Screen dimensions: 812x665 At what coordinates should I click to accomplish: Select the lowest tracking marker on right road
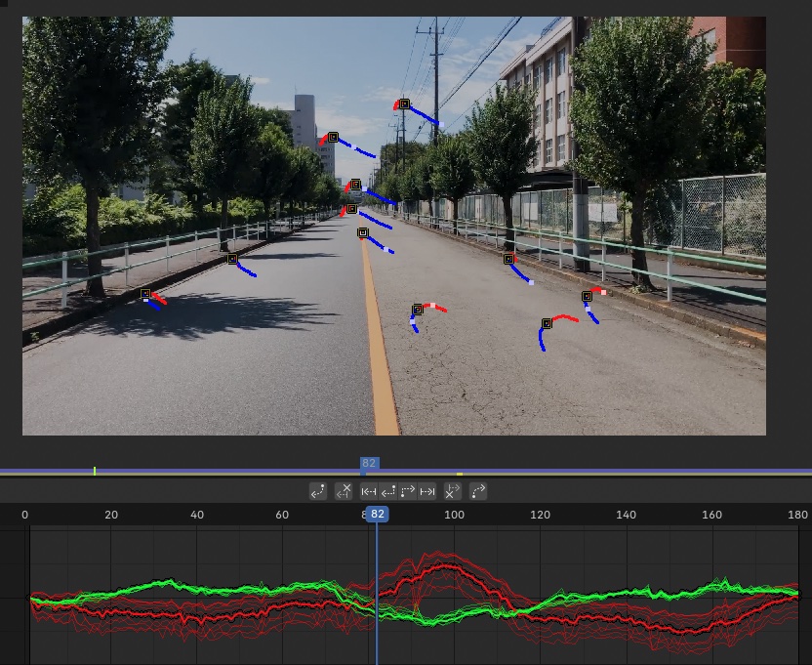[547, 324]
